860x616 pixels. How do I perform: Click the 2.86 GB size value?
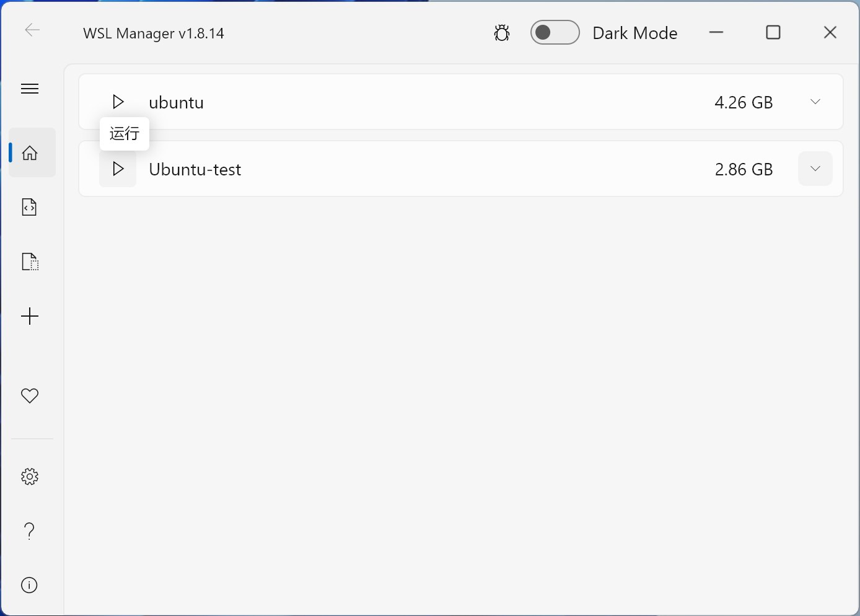pos(744,169)
